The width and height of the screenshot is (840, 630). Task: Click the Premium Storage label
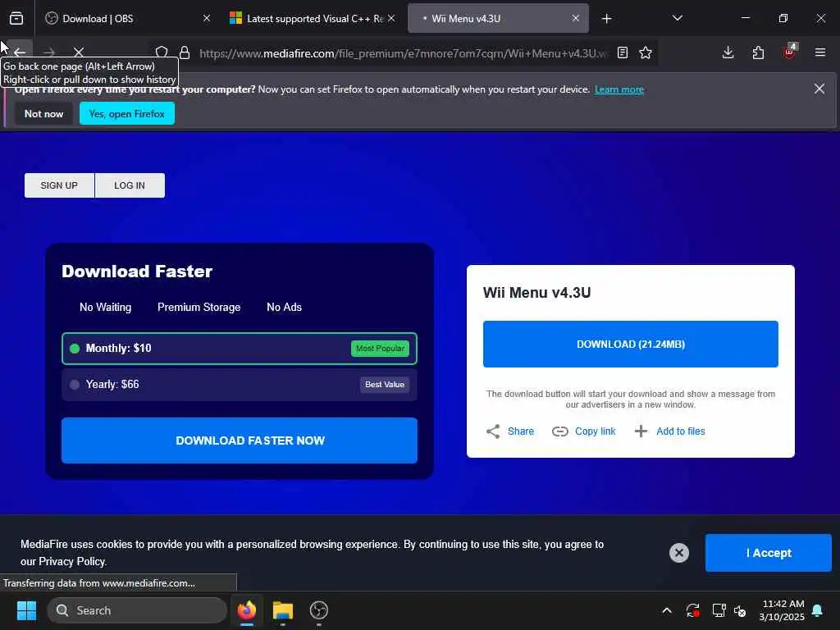pyautogui.click(x=199, y=307)
